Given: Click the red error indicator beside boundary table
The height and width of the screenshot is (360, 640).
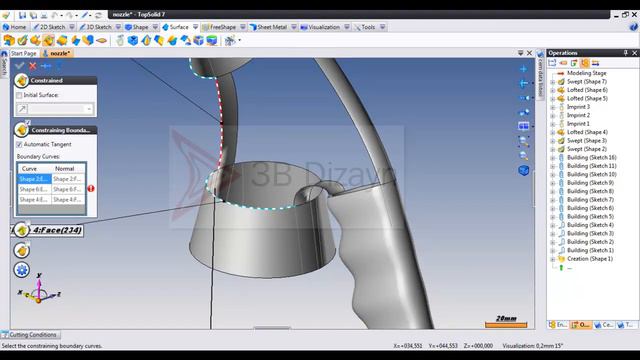Looking at the screenshot, I should click(x=91, y=189).
